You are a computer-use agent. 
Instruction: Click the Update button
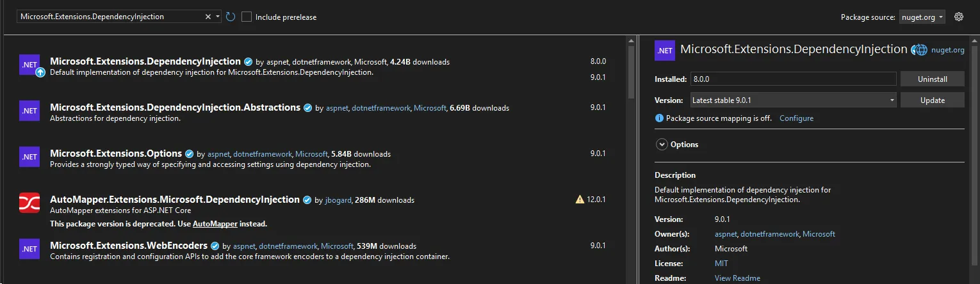pyautogui.click(x=932, y=100)
